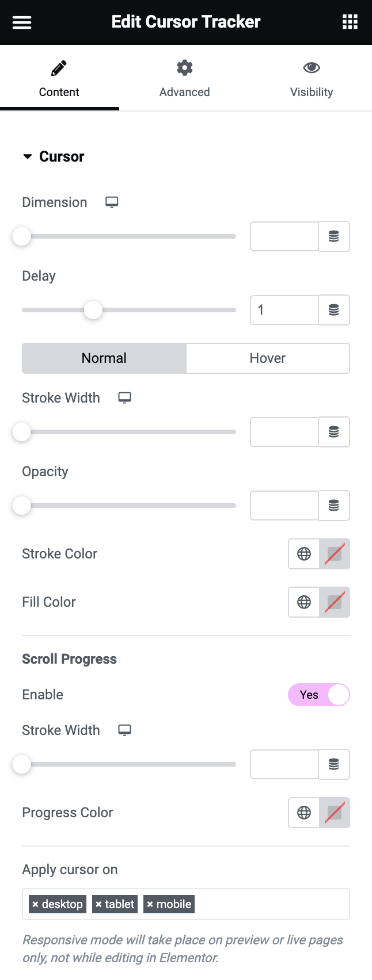
Task: Remove the tablet option from Apply cursor on
Action: (99, 904)
